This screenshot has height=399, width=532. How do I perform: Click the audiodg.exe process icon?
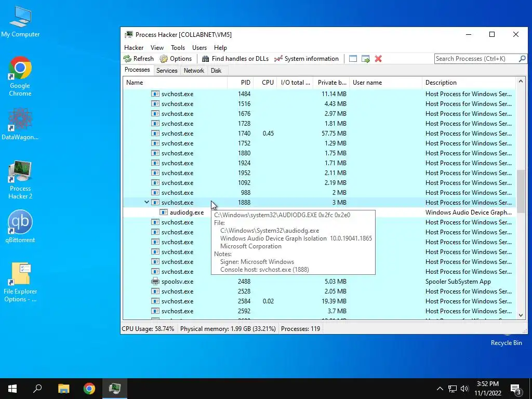tap(164, 212)
